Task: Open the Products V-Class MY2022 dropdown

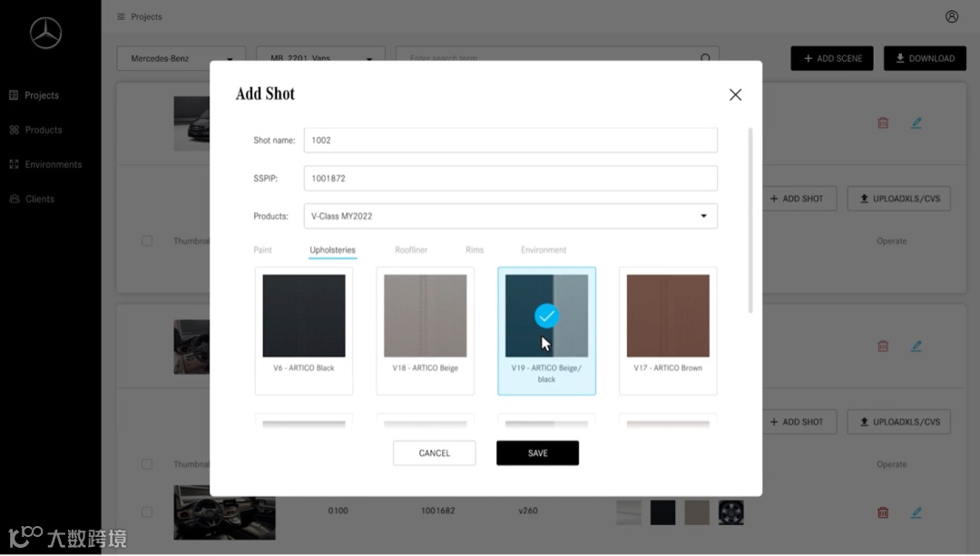Action: pyautogui.click(x=511, y=216)
